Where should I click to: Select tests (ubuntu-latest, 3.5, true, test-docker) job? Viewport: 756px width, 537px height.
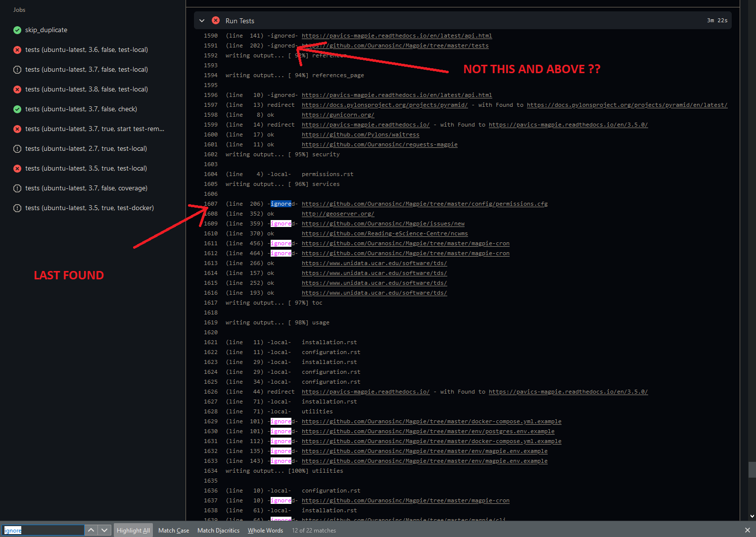(90, 208)
